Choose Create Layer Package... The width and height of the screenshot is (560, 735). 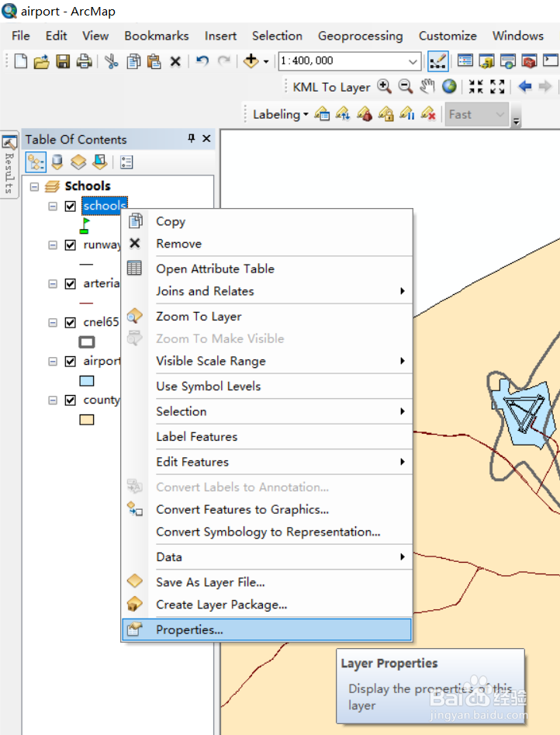point(267,605)
